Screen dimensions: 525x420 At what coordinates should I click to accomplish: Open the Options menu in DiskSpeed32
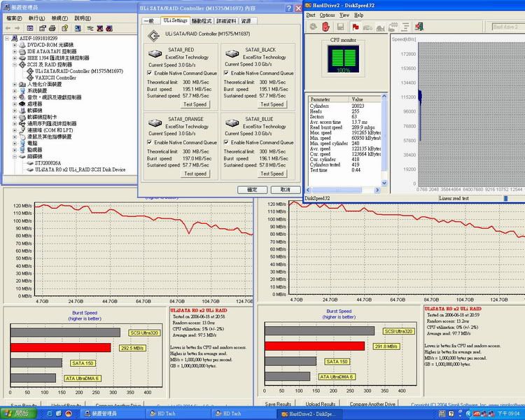[327, 15]
